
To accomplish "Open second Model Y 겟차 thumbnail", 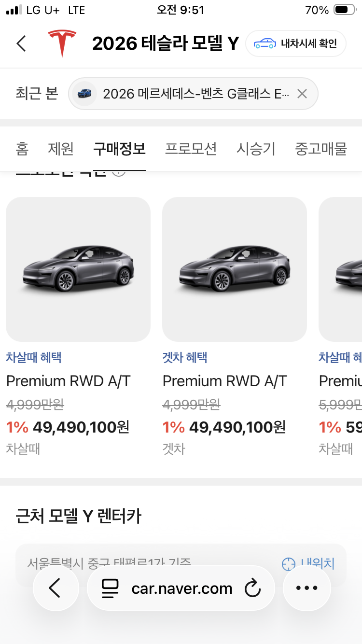I will (235, 269).
